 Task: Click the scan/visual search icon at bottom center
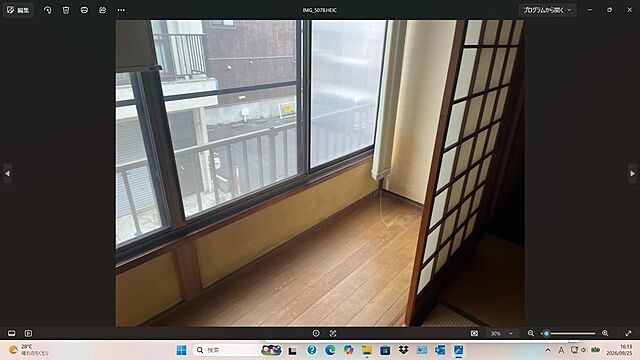pyautogui.click(x=333, y=333)
